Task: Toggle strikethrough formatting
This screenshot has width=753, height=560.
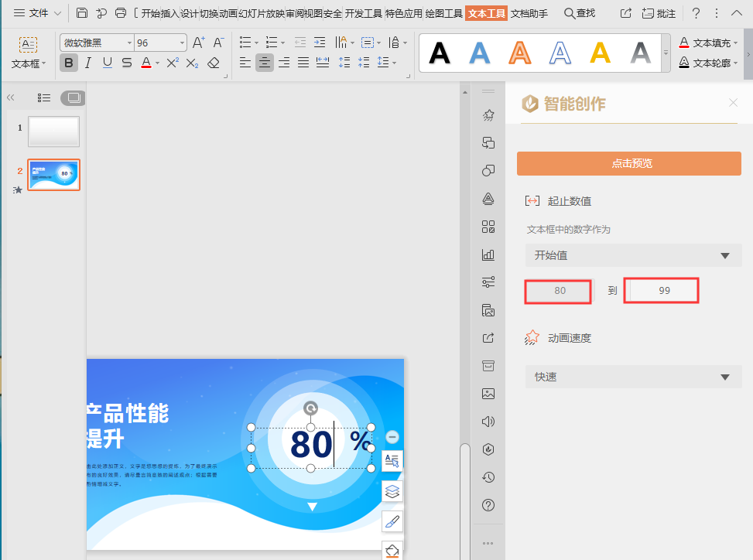Action: point(127,63)
